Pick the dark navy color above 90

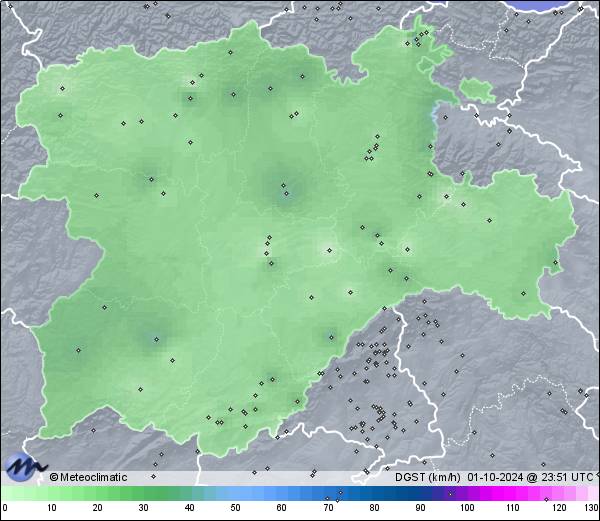(x=420, y=494)
